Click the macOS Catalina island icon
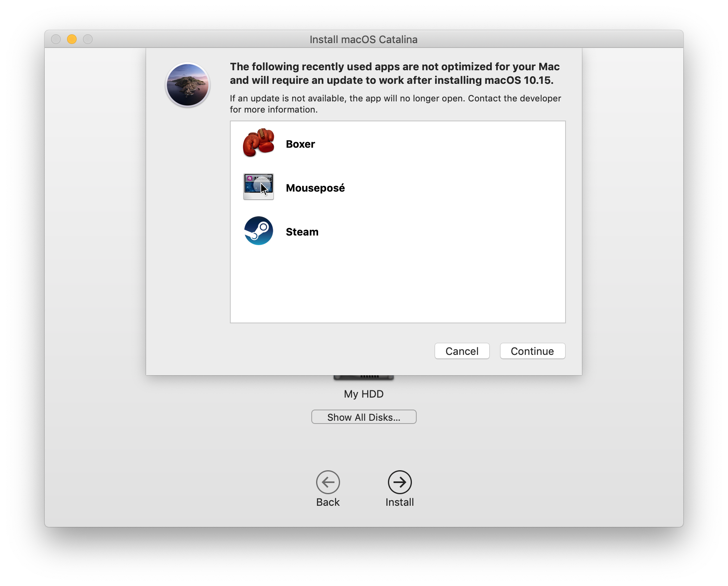 click(188, 85)
